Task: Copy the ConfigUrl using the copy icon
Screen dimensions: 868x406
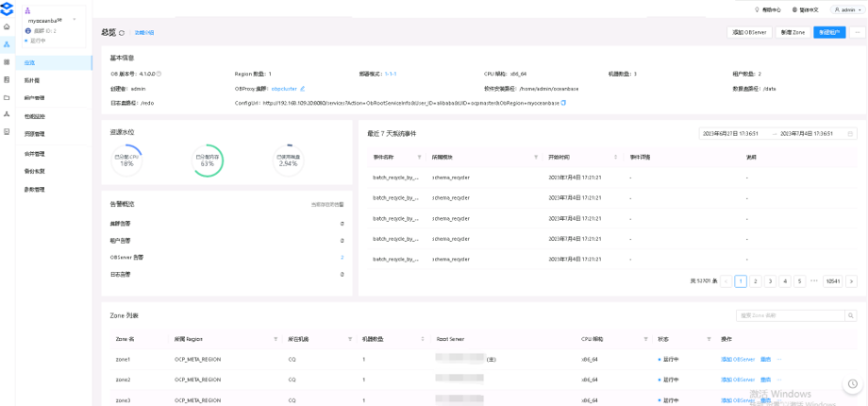Action: 563,103
